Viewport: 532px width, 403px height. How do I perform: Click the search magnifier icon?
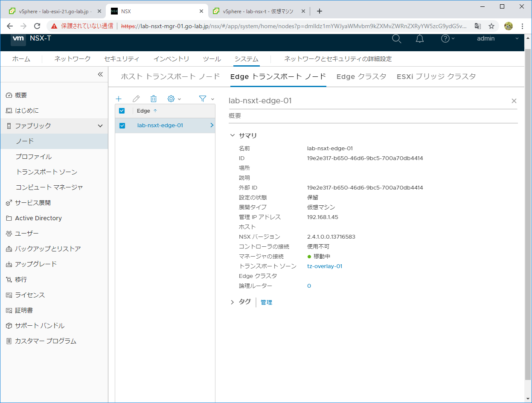(396, 39)
